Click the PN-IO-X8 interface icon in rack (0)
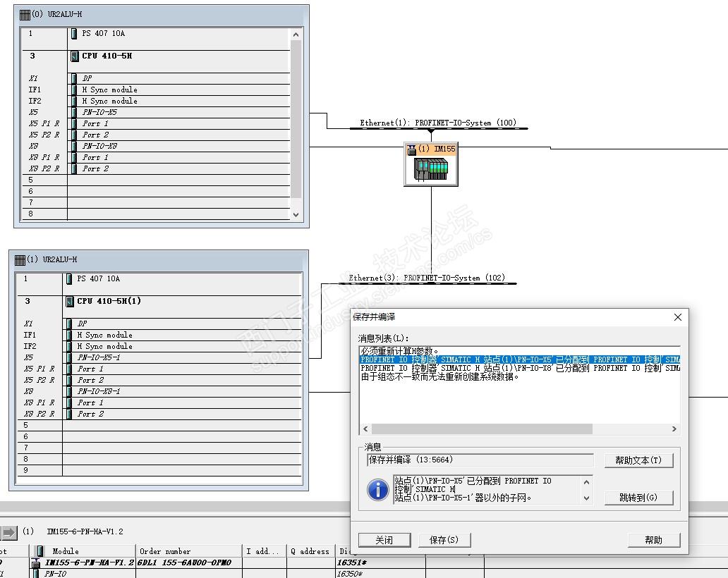Viewport: 728px width, 578px height. click(x=74, y=146)
